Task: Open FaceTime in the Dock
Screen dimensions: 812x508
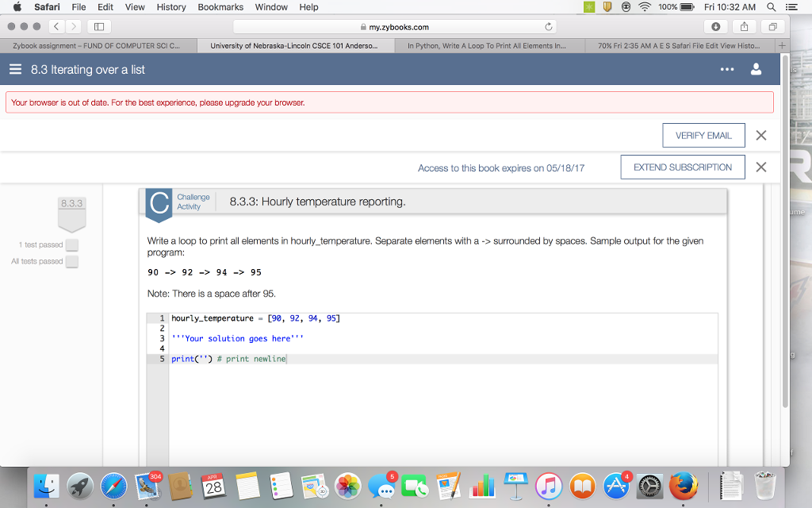Action: tap(415, 487)
